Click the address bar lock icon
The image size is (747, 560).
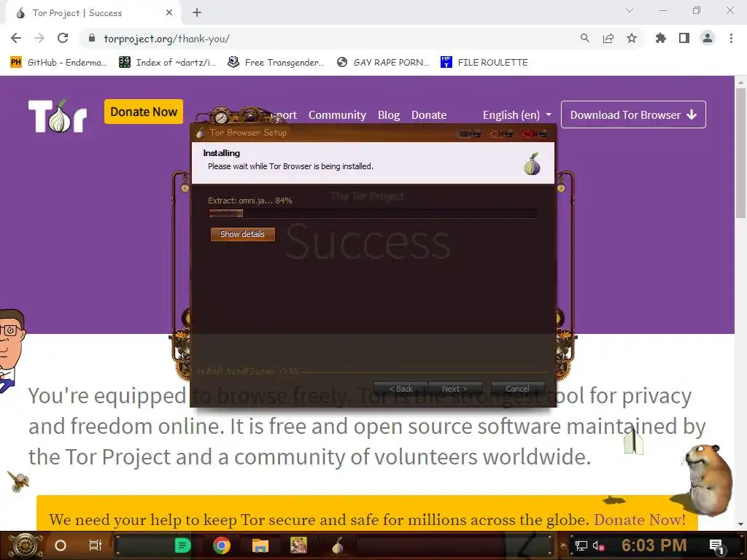point(92,38)
